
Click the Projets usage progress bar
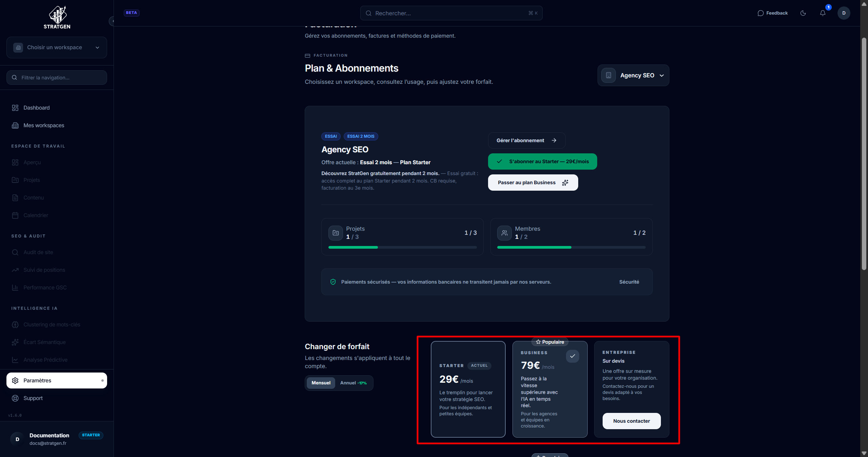(x=402, y=247)
